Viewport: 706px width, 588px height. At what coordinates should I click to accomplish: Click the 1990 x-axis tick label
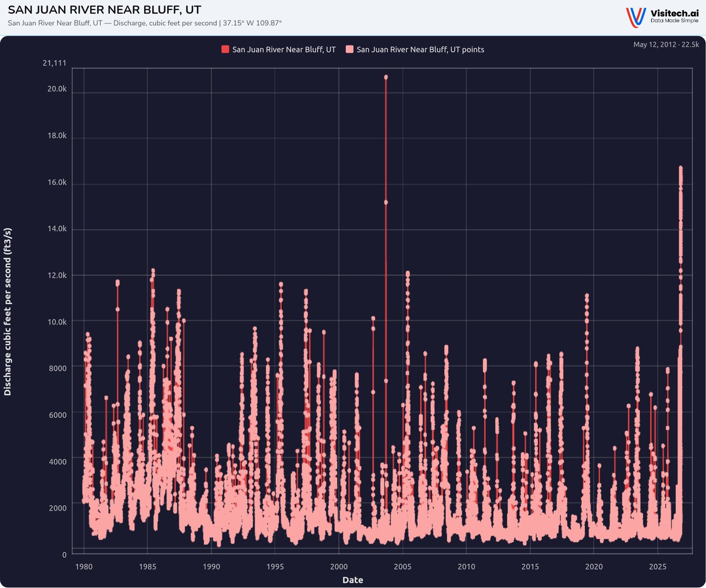point(211,566)
